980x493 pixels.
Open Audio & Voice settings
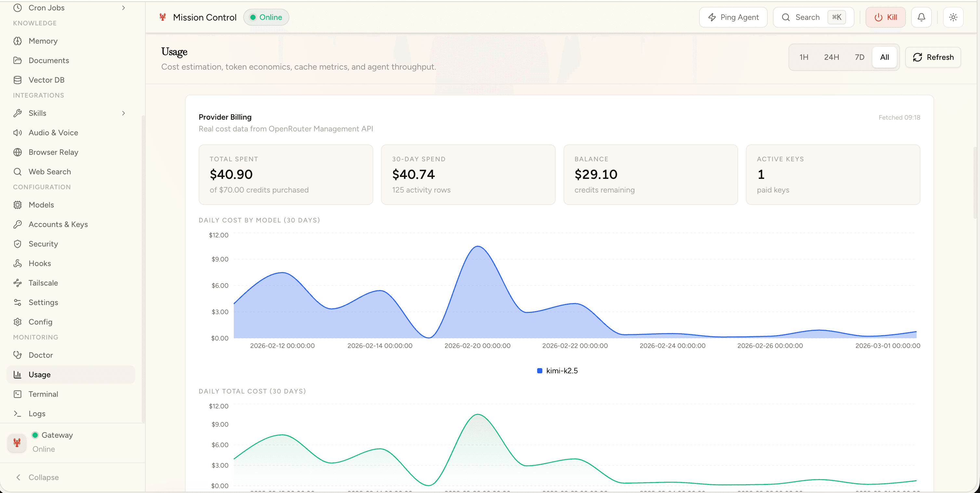pyautogui.click(x=53, y=132)
